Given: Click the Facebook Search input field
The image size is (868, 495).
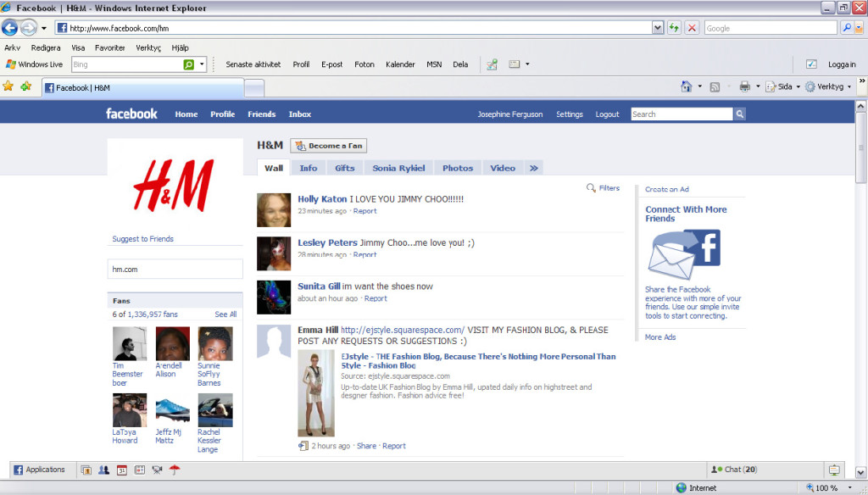Looking at the screenshot, I should 682,114.
